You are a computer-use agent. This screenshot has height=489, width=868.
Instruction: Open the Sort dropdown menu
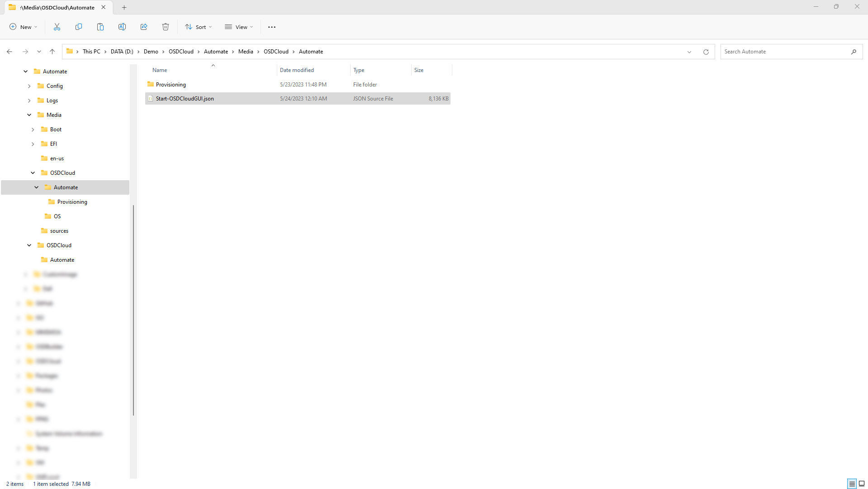pyautogui.click(x=198, y=27)
